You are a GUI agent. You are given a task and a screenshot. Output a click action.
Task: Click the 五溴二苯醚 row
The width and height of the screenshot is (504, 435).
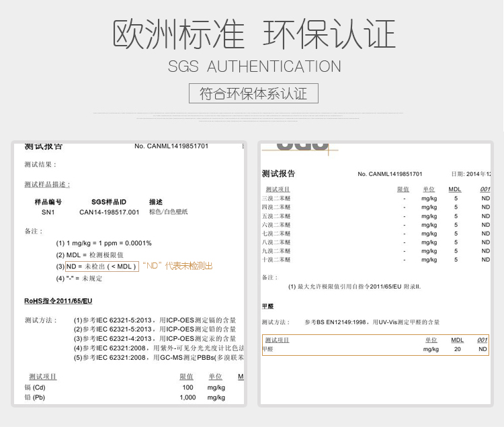pos(376,216)
